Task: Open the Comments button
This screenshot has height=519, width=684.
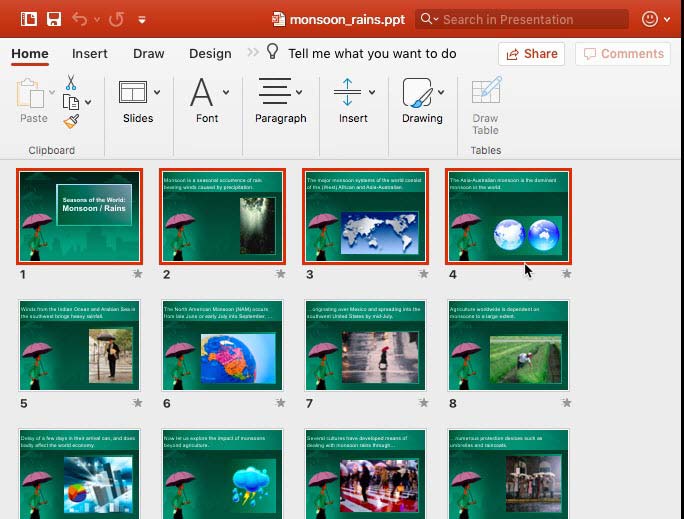Action: coord(623,54)
